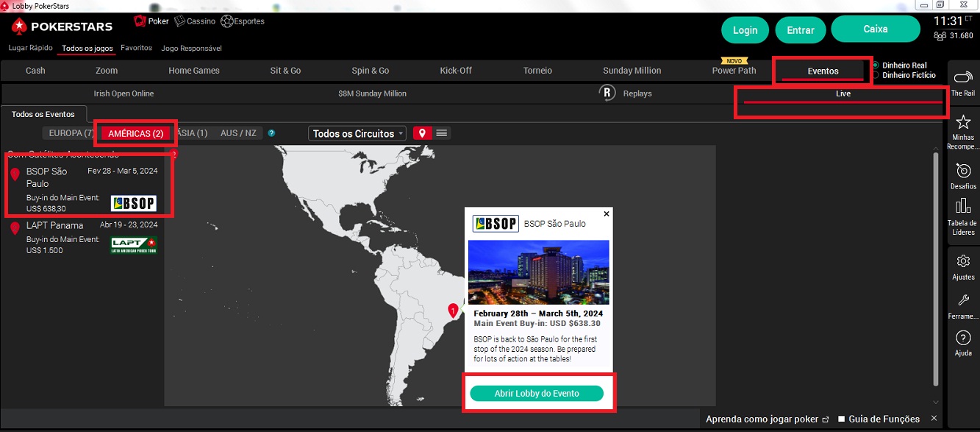The image size is (980, 432).
Task: Open Ferramentas wrench icon
Action: (963, 300)
